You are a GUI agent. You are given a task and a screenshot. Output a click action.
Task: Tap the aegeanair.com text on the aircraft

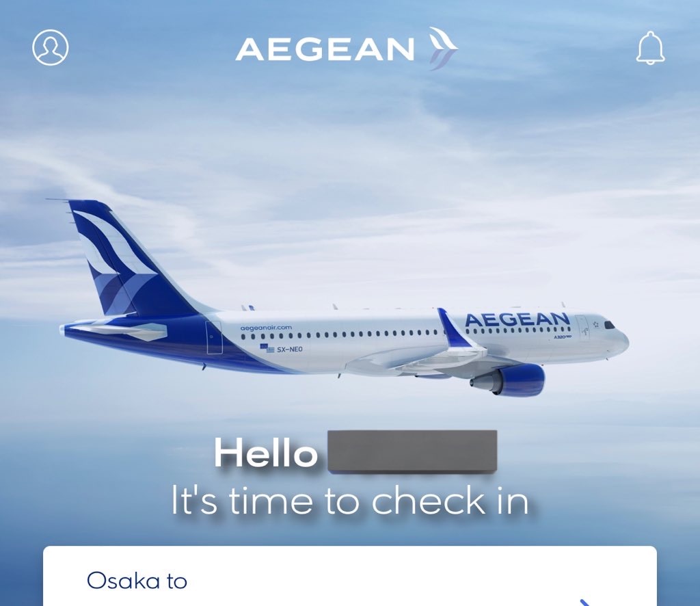[x=266, y=328]
